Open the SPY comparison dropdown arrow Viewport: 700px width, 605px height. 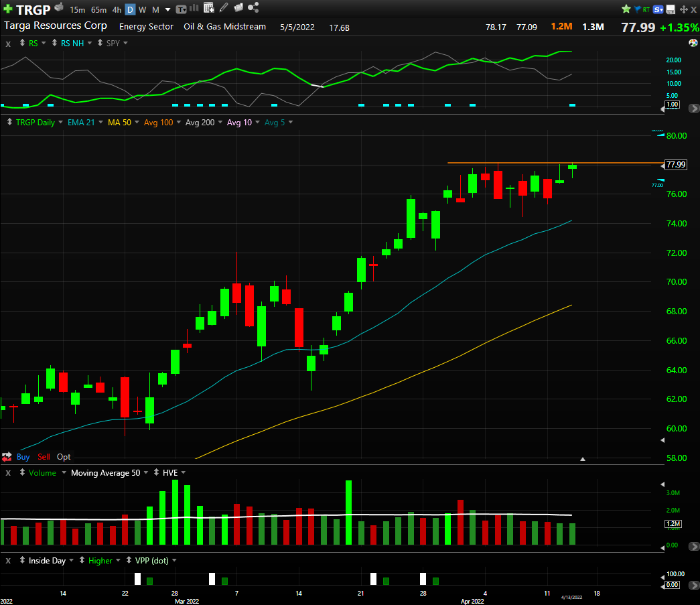pyautogui.click(x=125, y=44)
